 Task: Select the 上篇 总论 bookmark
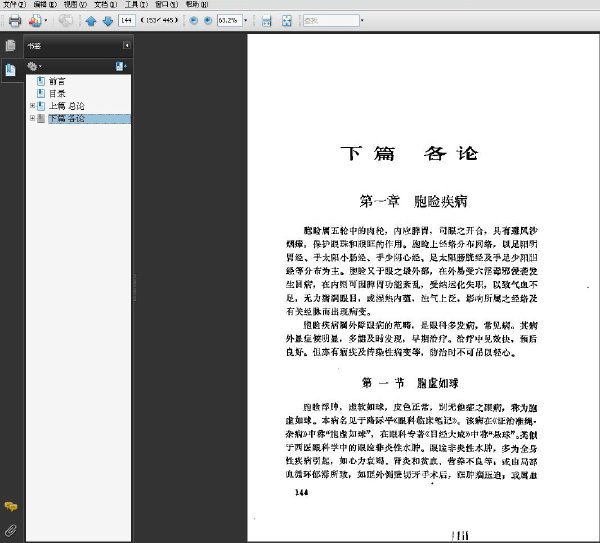67,106
